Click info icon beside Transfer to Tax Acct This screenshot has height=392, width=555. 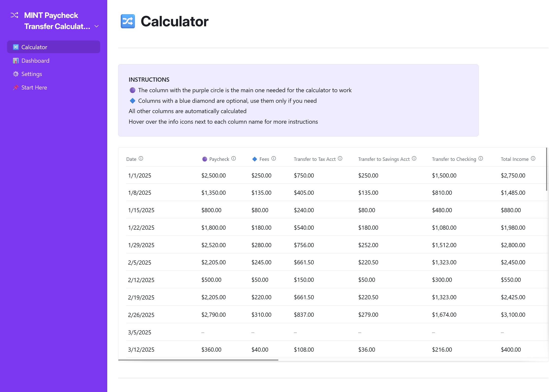click(x=340, y=159)
